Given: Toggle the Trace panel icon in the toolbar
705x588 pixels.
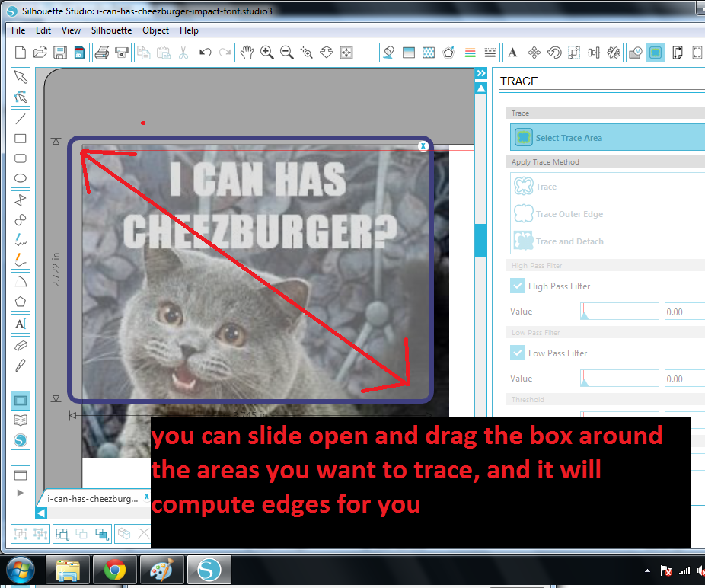Looking at the screenshot, I should pyautogui.click(x=656, y=53).
